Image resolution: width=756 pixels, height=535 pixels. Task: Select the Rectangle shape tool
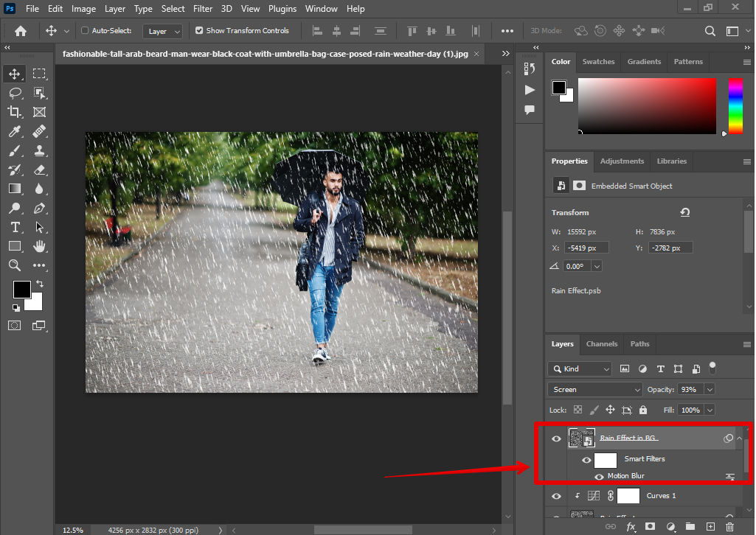[15, 247]
